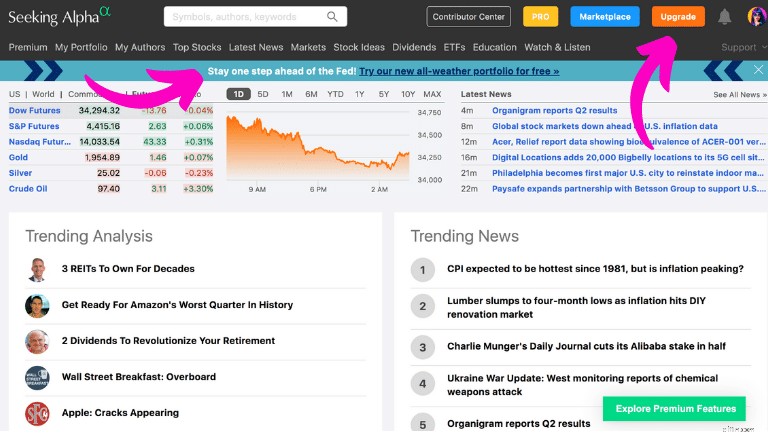Open the Gold quote link

pyautogui.click(x=18, y=158)
